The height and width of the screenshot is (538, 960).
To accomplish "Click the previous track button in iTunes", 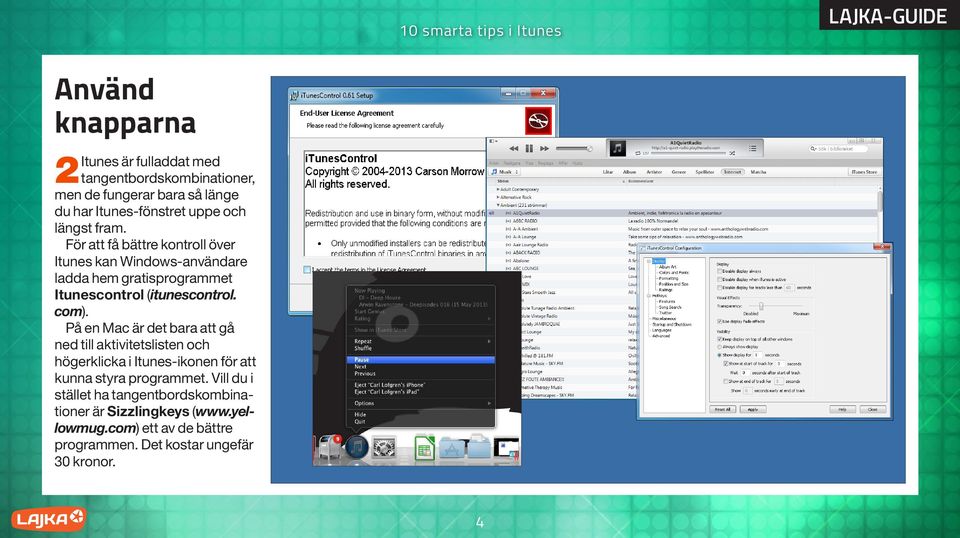I will pos(514,148).
